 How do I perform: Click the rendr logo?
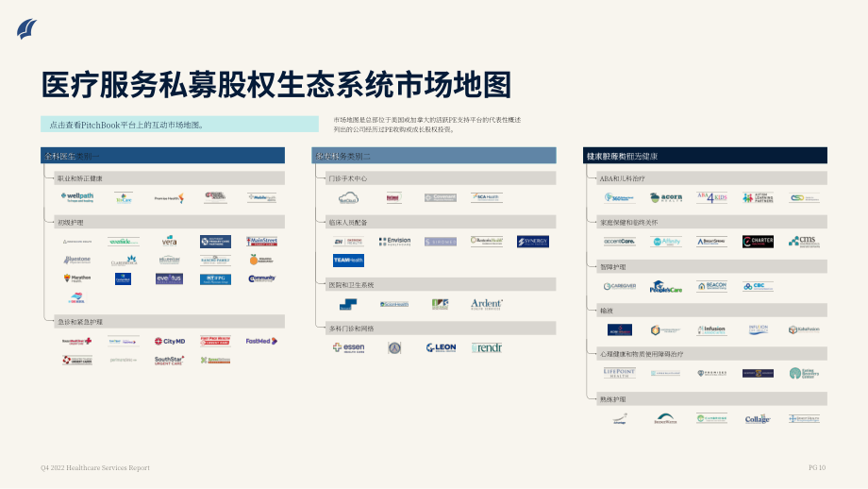[487, 347]
